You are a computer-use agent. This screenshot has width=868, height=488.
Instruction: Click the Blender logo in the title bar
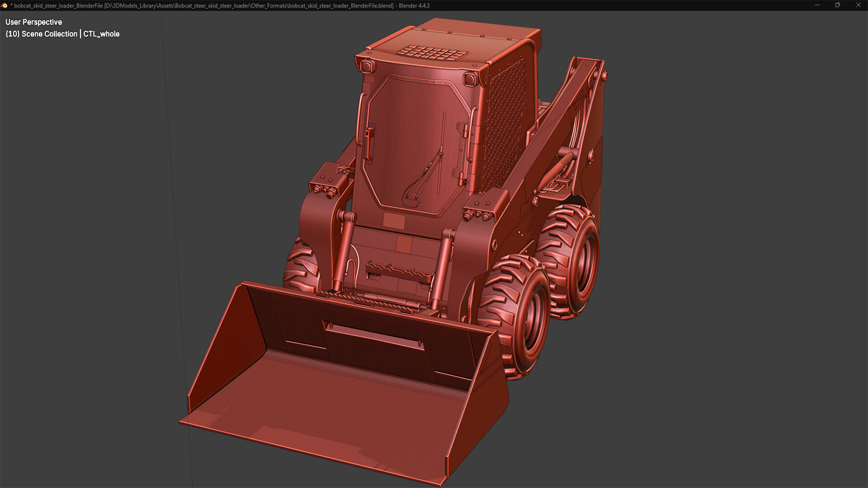(5, 5)
